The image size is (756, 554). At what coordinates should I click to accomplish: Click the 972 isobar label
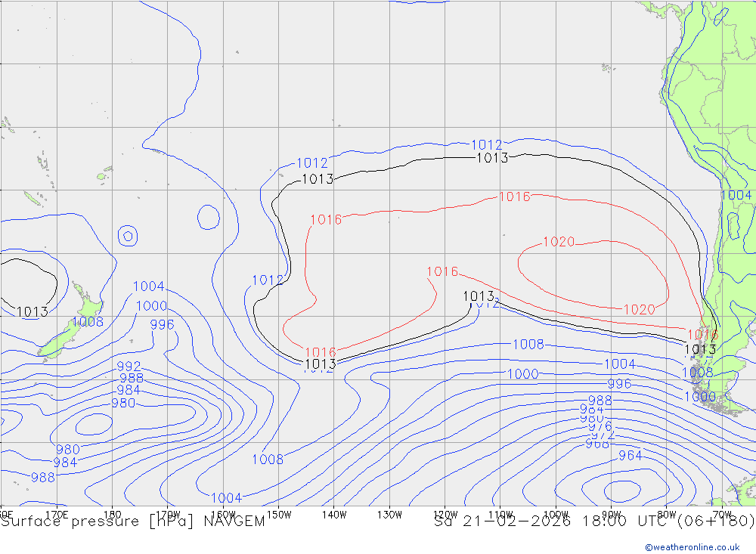click(603, 435)
